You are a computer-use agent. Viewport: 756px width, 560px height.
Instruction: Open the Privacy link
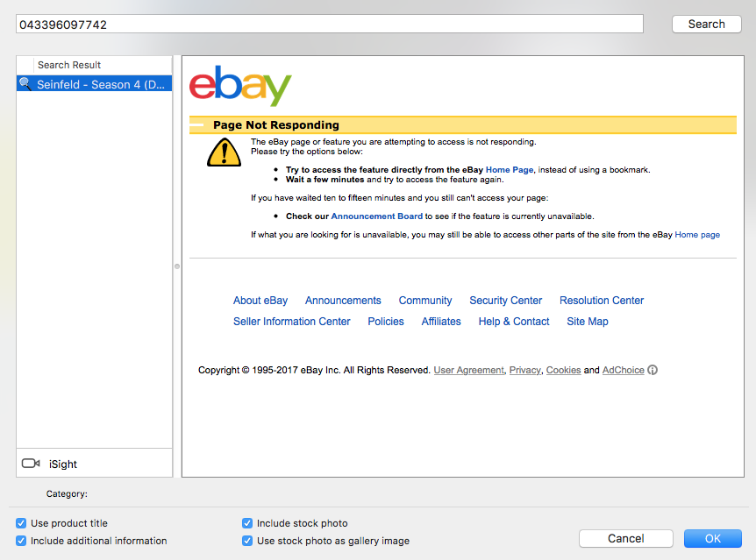[x=525, y=370]
